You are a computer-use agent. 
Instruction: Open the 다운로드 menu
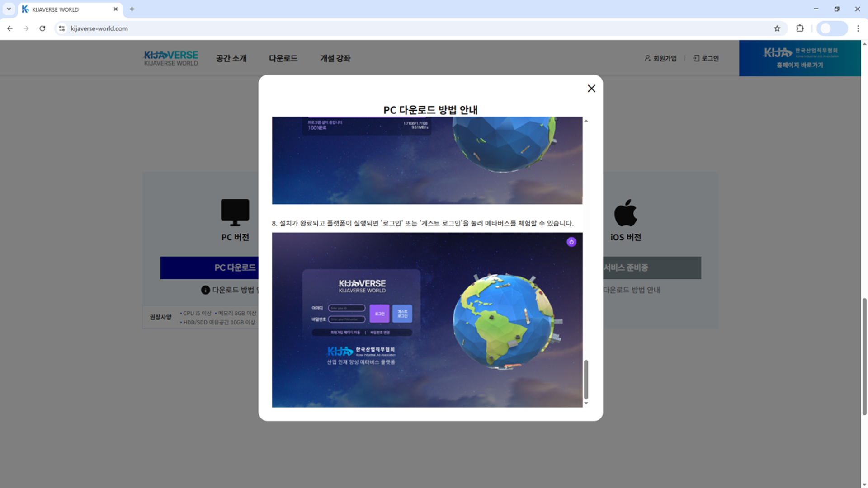point(283,58)
